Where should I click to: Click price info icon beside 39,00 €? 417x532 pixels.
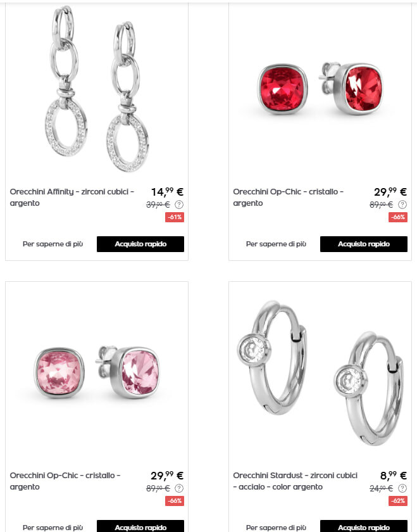coord(179,205)
